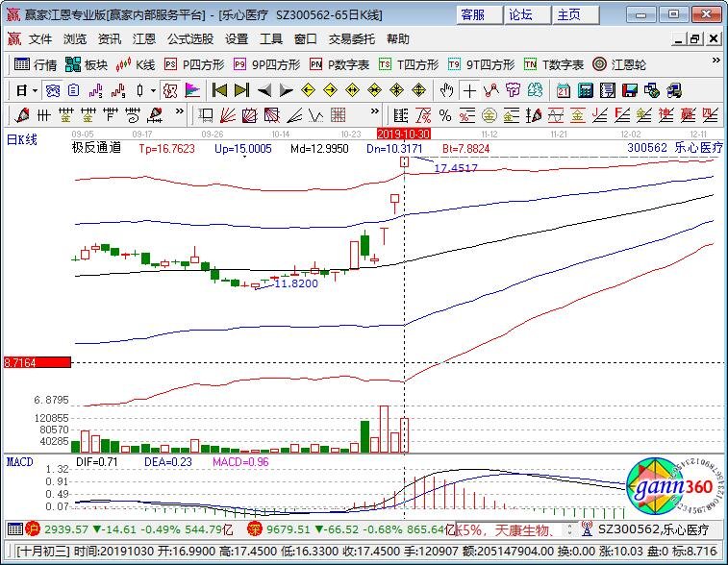The width and height of the screenshot is (728, 565).
Task: Click the status bar grid icon
Action: tap(14, 528)
